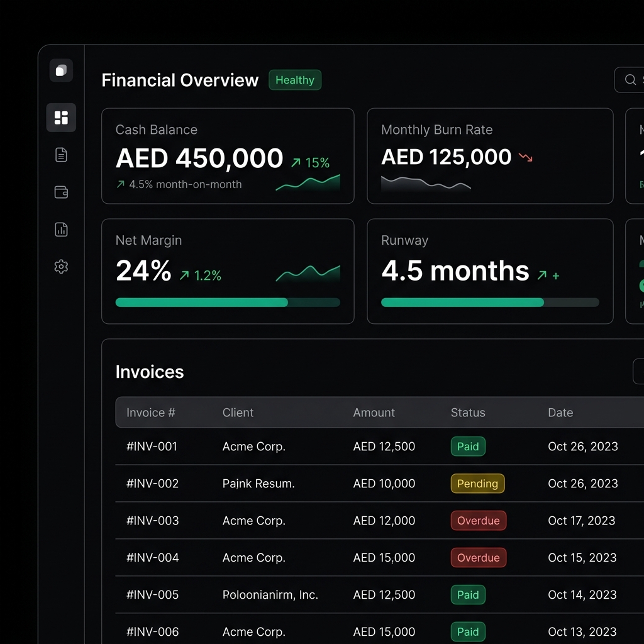Click the green up-arrow next to Runway
The image size is (644, 644).
click(542, 275)
